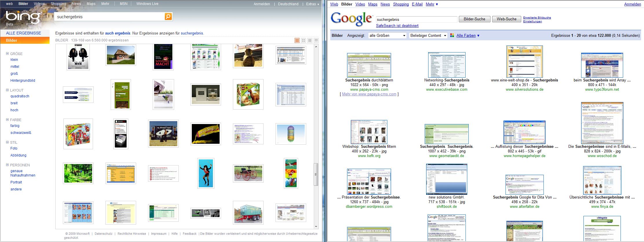Open the new solutions GmbH thumbnail
644x242 pixels.
click(447, 179)
